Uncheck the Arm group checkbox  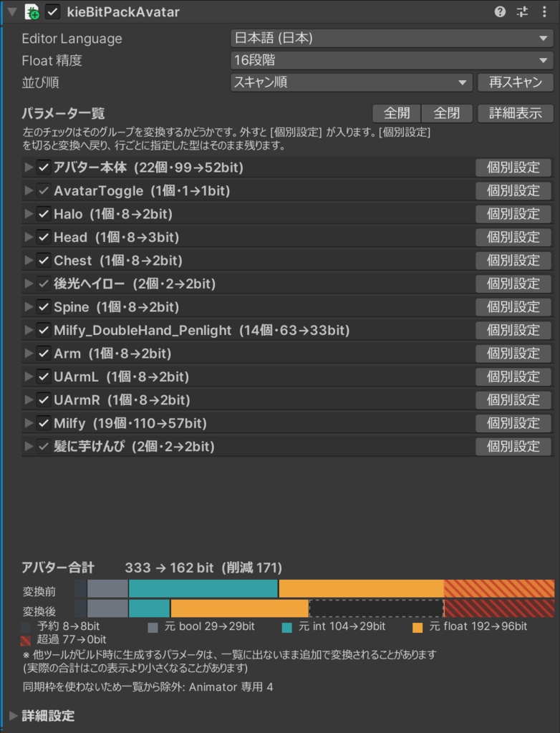44,354
